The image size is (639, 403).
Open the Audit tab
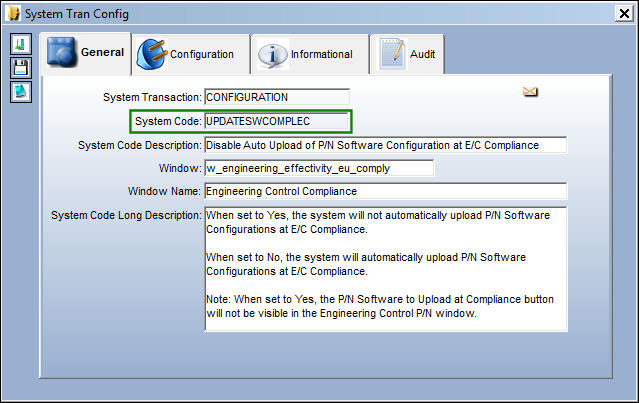[407, 54]
